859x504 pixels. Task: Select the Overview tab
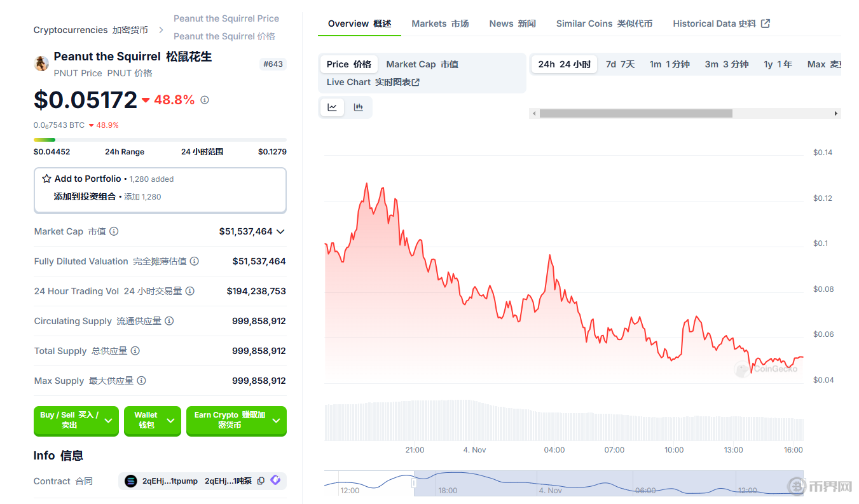tap(359, 24)
